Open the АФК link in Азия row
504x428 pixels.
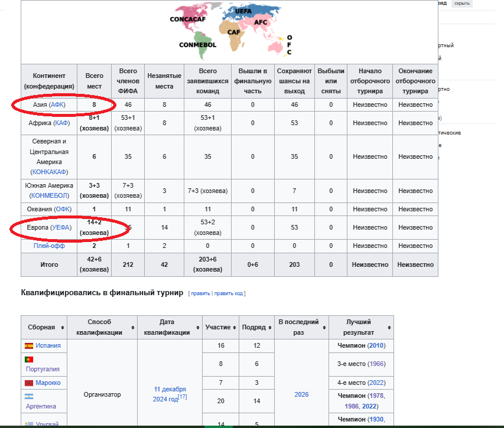(x=57, y=104)
